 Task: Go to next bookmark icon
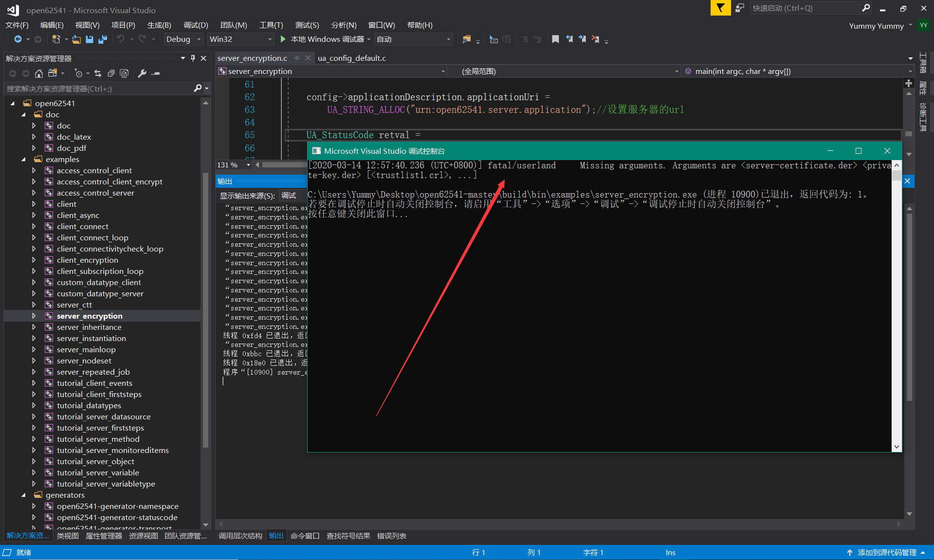tap(582, 39)
